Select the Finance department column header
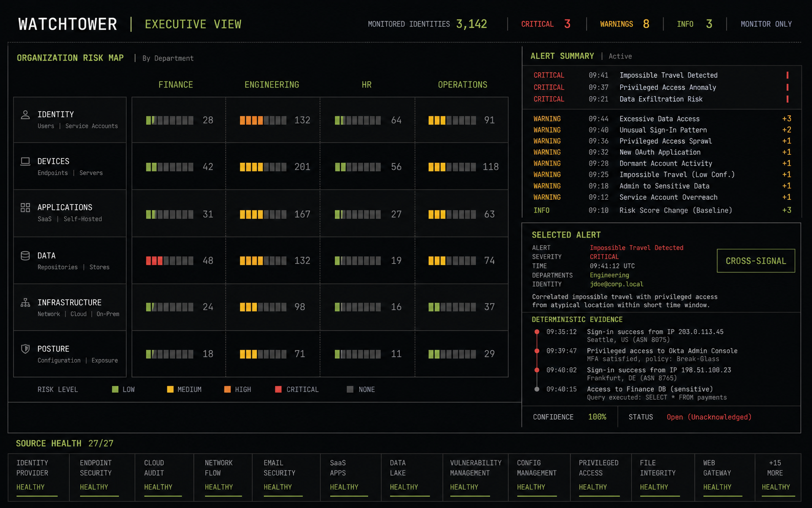 tap(176, 85)
